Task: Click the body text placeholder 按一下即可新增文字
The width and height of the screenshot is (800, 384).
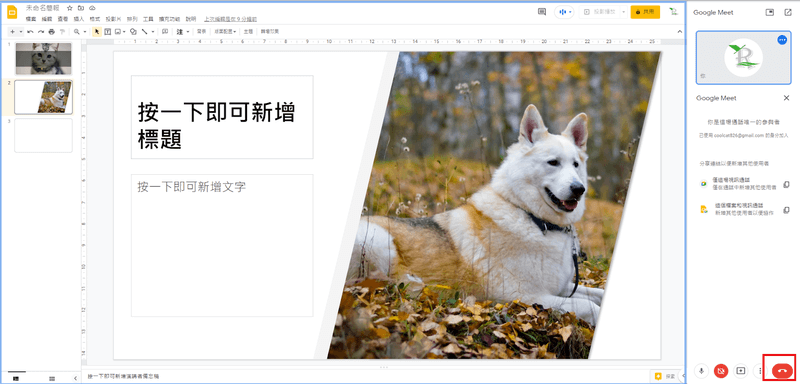Action: click(x=222, y=245)
